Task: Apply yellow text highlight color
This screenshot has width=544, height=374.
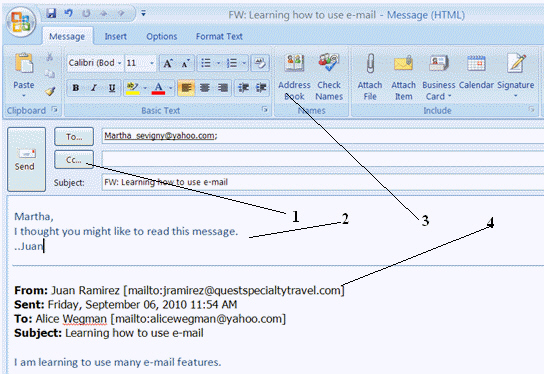Action: click(x=133, y=88)
